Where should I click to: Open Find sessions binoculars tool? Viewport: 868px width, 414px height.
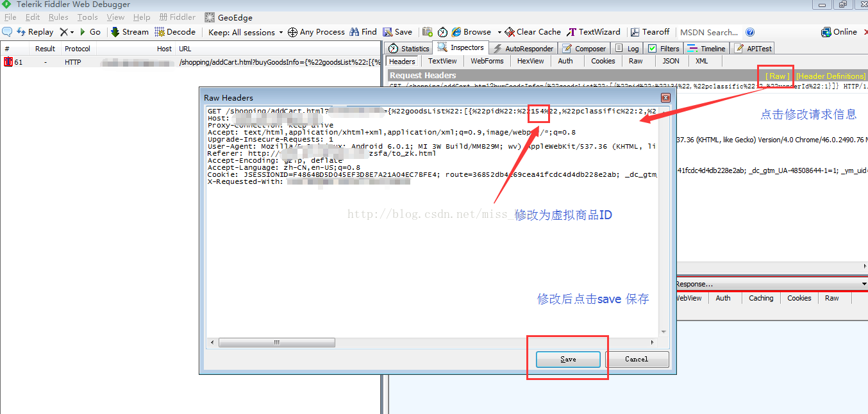363,31
